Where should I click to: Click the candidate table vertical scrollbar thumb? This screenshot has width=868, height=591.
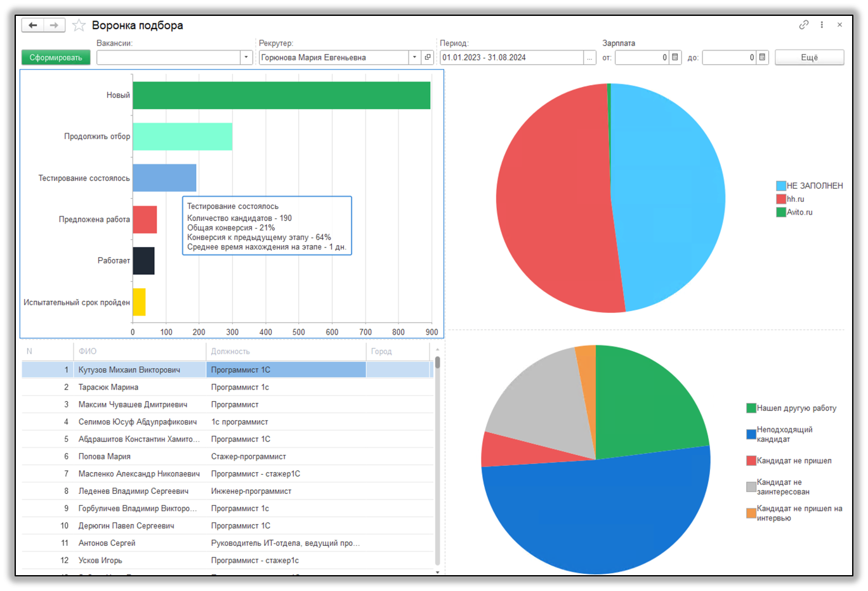[x=437, y=362]
